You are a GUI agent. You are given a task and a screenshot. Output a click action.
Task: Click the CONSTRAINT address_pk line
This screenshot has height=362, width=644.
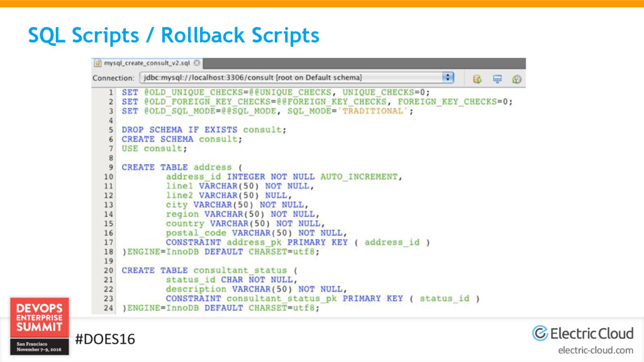pyautogui.click(x=297, y=243)
